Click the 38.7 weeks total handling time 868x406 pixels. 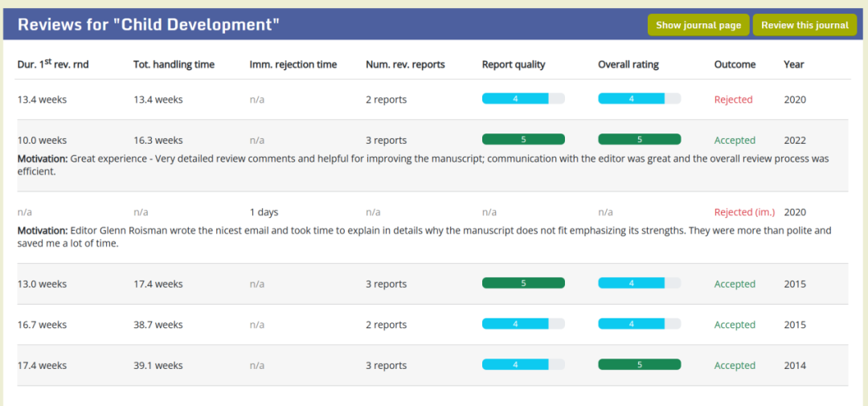click(158, 325)
